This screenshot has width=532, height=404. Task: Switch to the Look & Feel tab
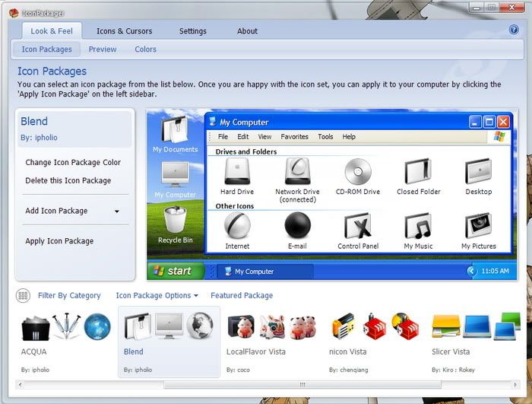point(52,31)
